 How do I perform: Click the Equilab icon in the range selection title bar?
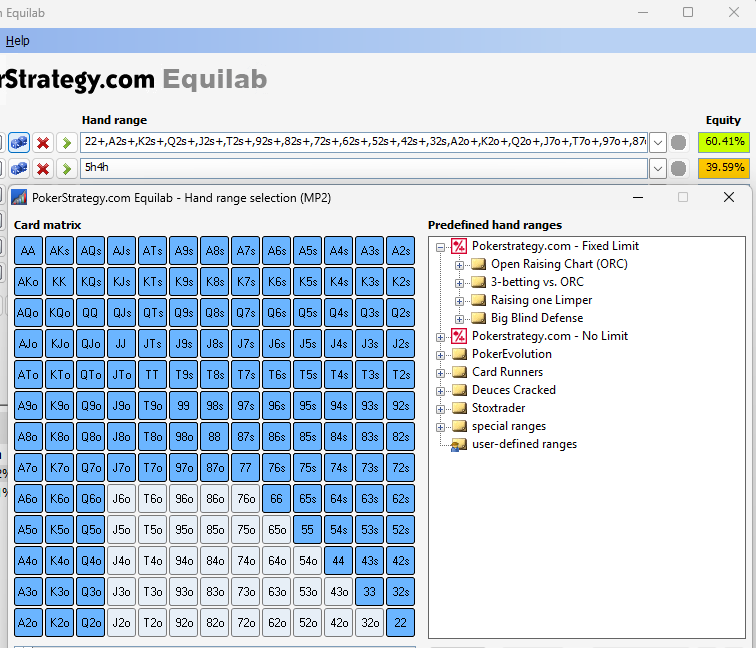[19, 198]
